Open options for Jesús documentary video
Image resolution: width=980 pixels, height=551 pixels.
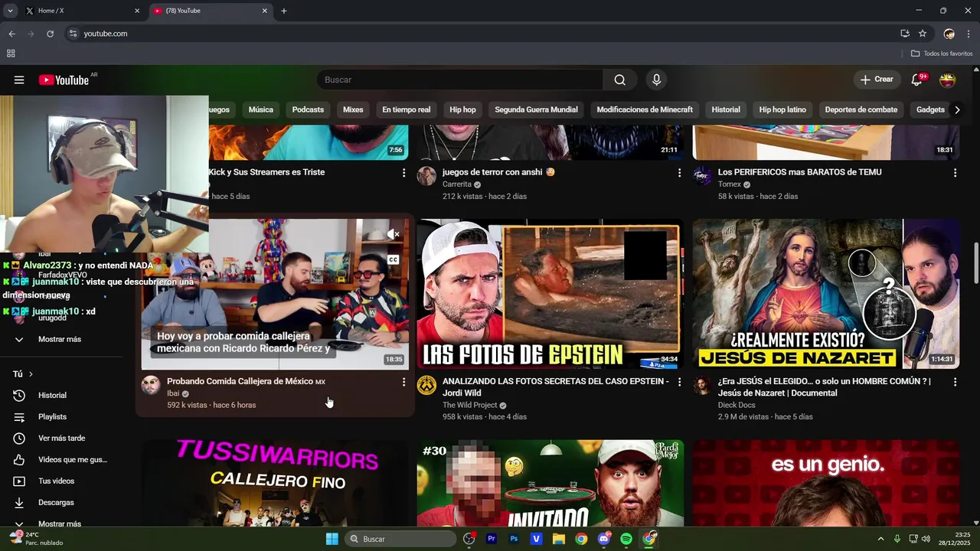955,382
